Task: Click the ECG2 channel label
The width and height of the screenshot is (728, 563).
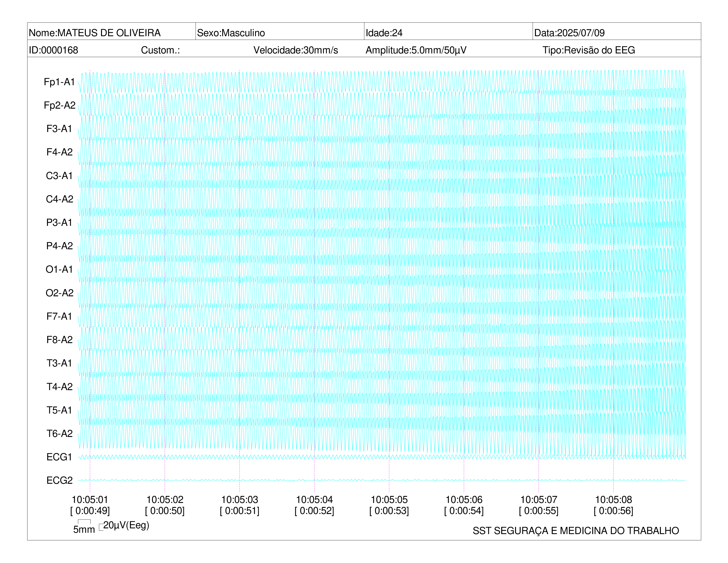Action: coord(60,480)
